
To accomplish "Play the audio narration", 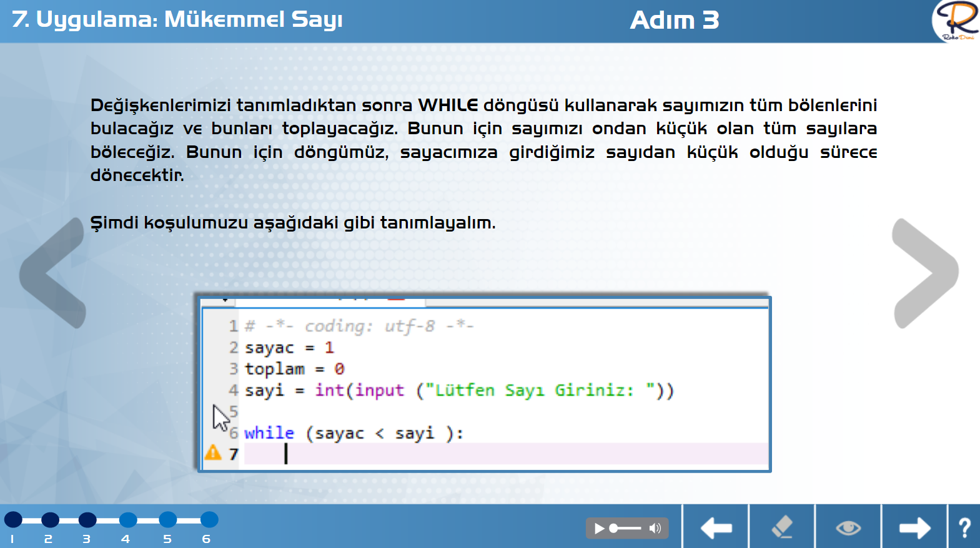I will 599,529.
